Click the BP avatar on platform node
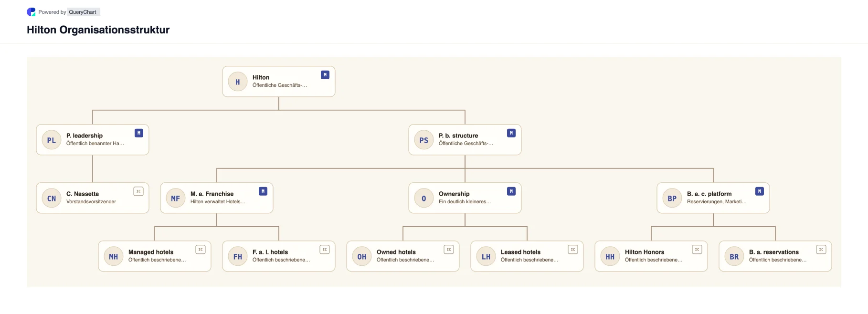This screenshot has height=314, width=868. coord(672,198)
